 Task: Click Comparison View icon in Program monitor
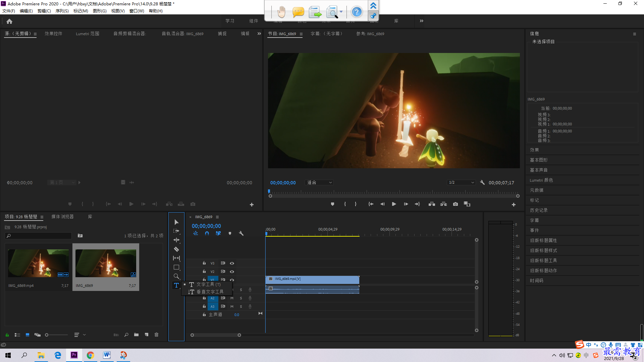[x=467, y=204]
